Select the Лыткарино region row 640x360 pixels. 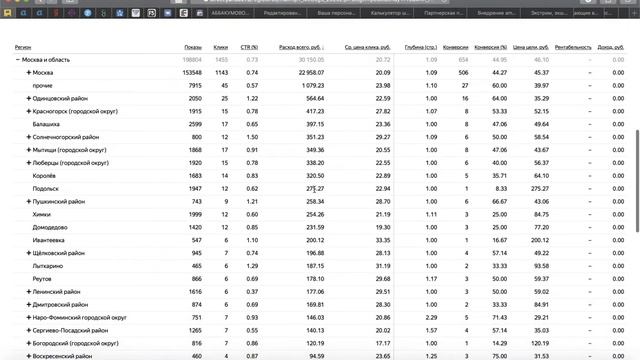click(x=319, y=266)
